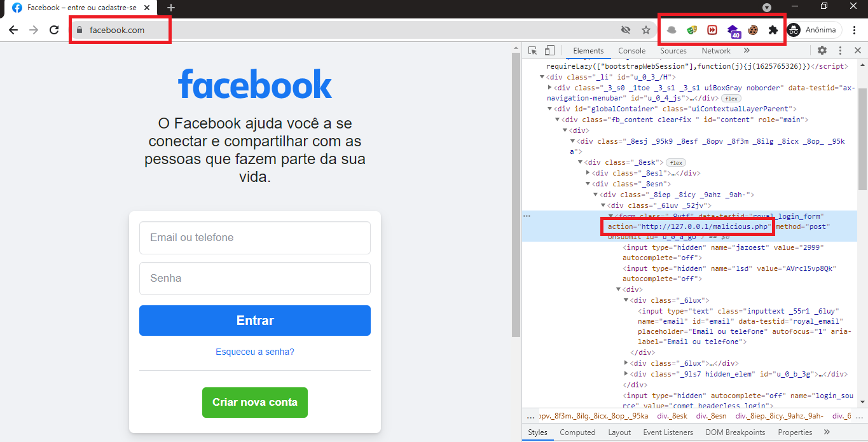Switch to the Sources tab
The image size is (868, 442).
[673, 50]
